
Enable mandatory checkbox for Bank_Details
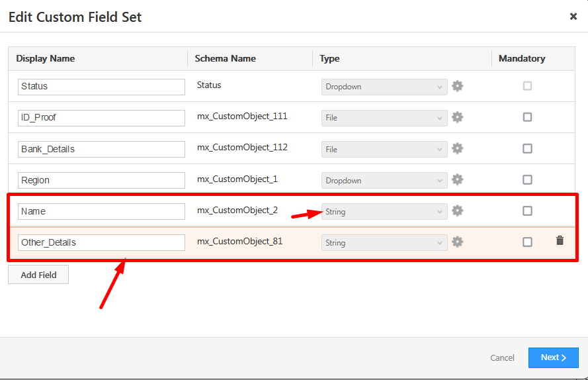coord(527,148)
